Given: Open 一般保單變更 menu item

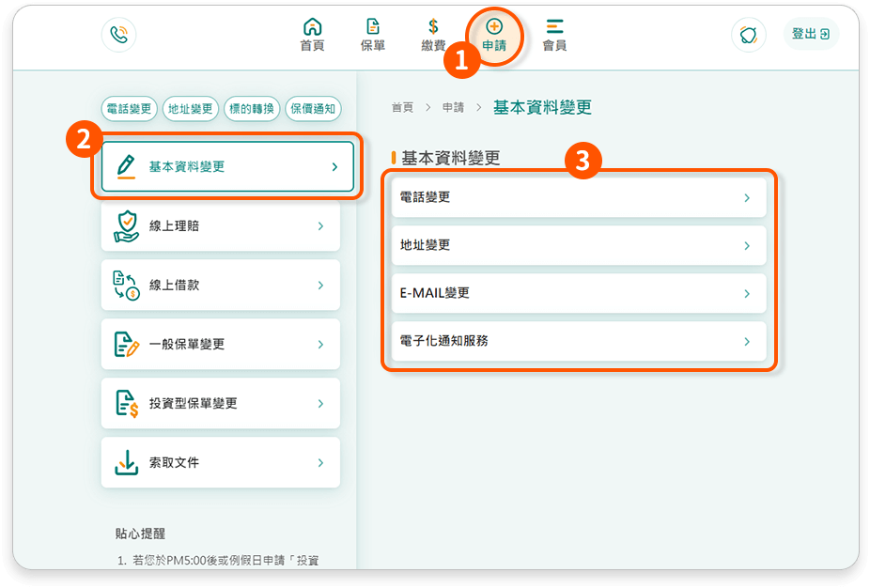Looking at the screenshot, I should (x=220, y=345).
